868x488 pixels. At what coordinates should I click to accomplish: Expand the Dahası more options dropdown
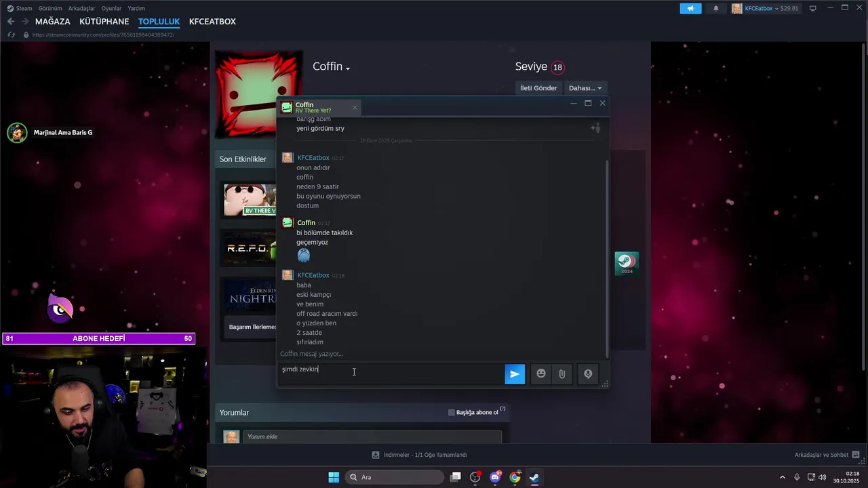pyautogui.click(x=585, y=88)
